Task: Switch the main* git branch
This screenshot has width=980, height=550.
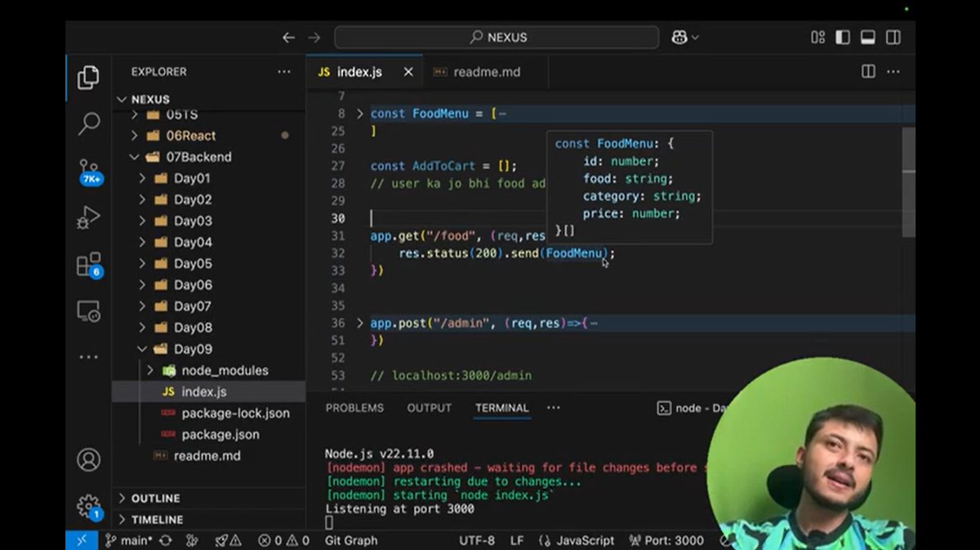Action: tap(129, 540)
